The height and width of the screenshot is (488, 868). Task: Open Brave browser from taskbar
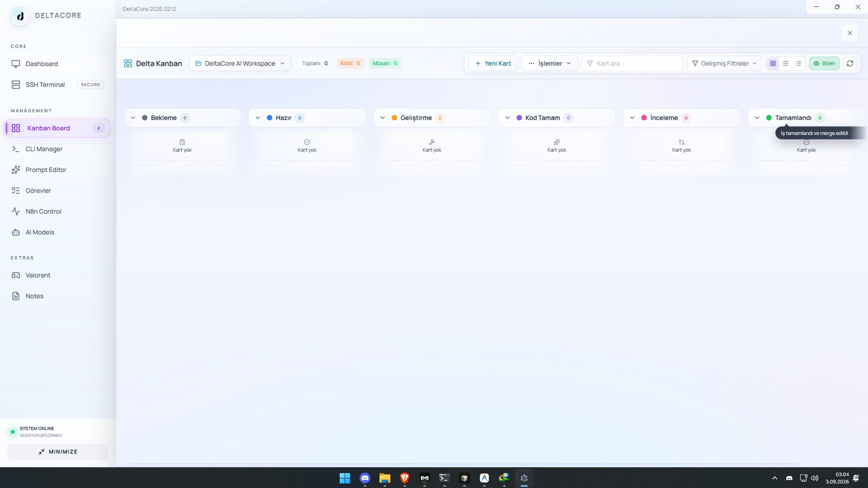click(x=405, y=478)
